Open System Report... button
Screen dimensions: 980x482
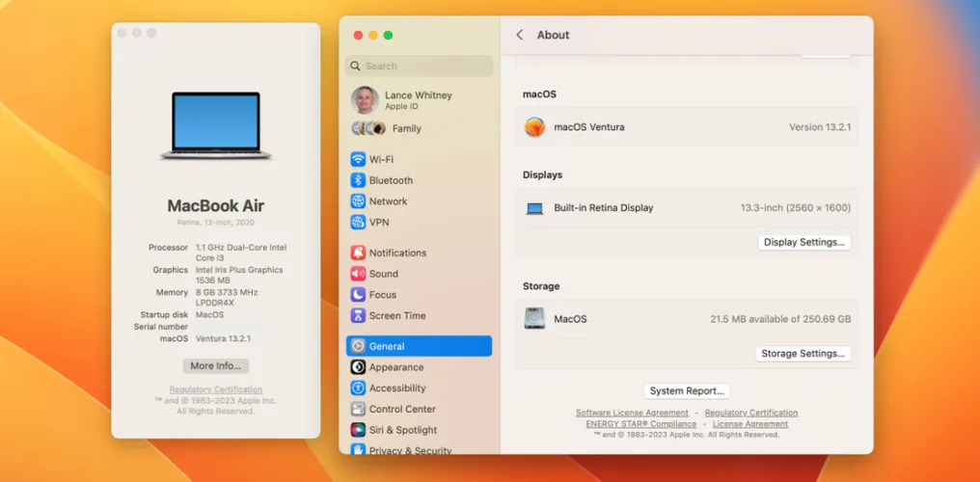687,391
